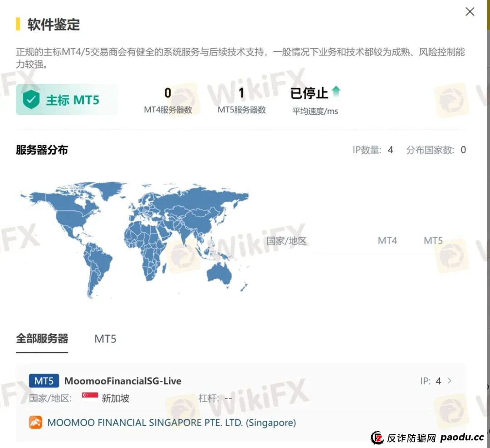This screenshot has width=490, height=448.
Task: Click the IP数量 count value 4
Action: [390, 150]
